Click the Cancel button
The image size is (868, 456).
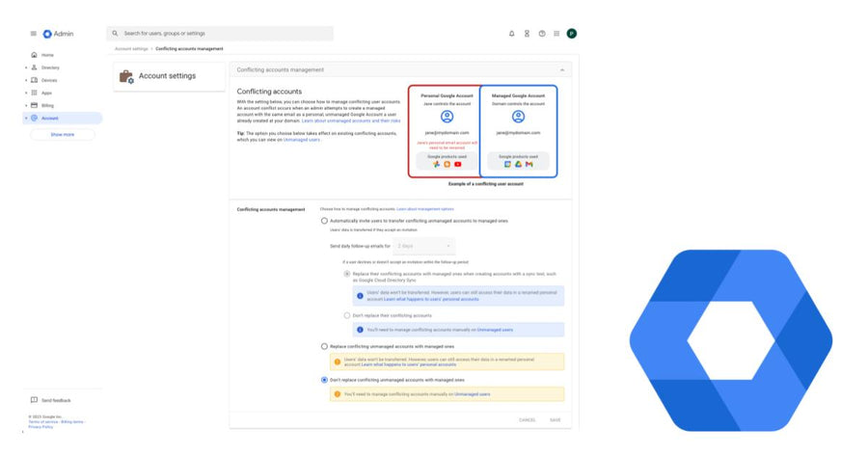point(527,420)
